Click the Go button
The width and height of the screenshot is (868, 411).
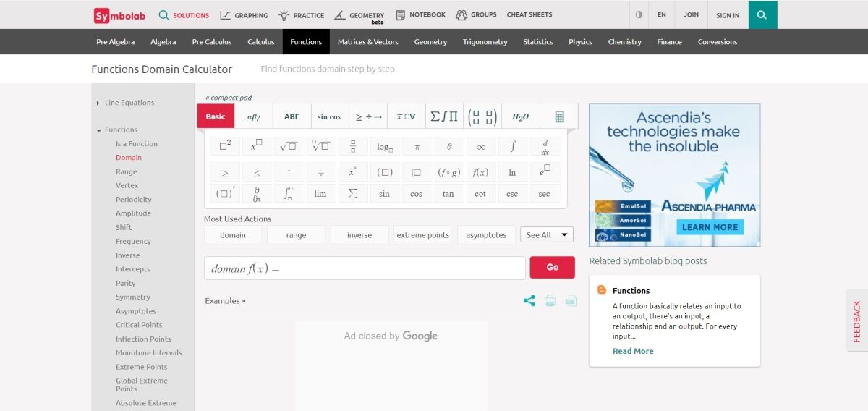click(553, 267)
